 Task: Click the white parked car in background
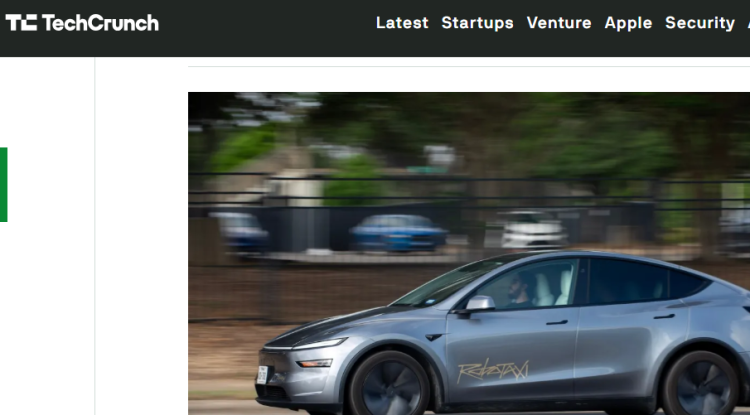click(532, 230)
